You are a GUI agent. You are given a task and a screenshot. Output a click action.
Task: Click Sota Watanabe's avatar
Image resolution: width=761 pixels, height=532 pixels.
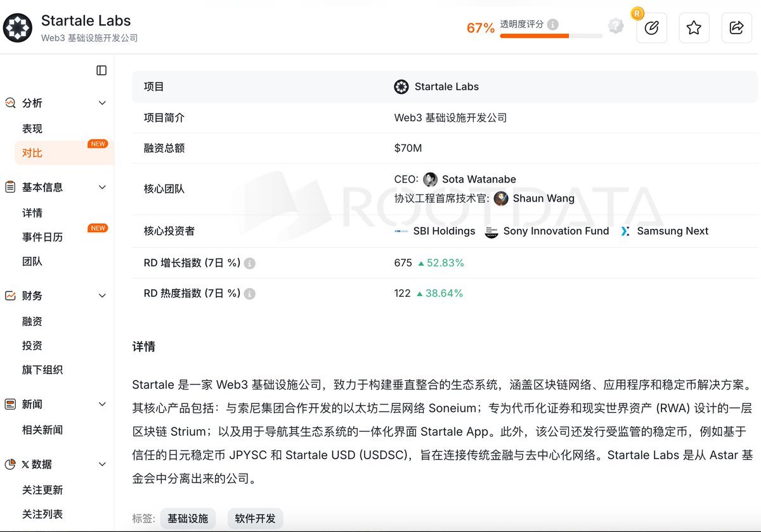point(430,179)
